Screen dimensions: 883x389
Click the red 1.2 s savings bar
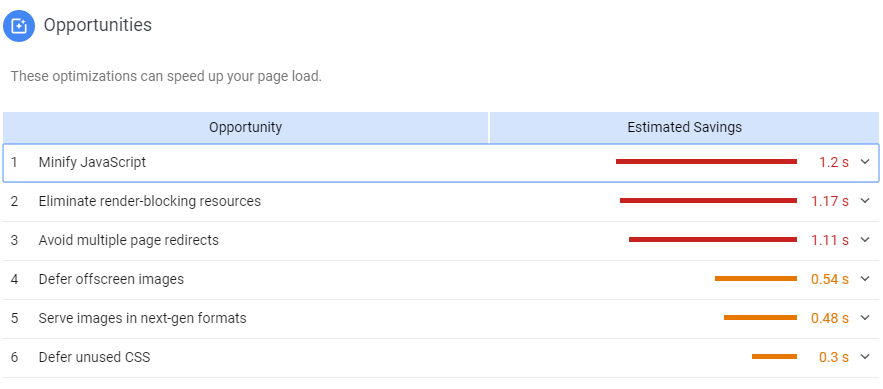tap(706, 162)
